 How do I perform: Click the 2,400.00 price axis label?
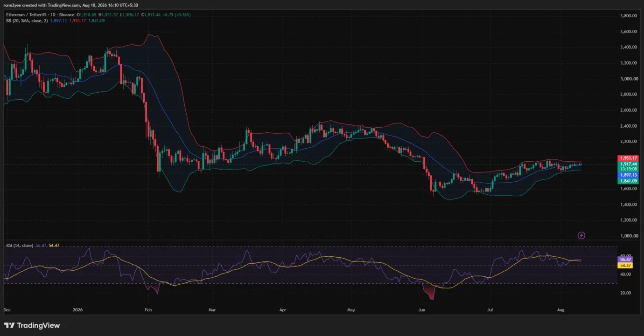click(x=629, y=126)
